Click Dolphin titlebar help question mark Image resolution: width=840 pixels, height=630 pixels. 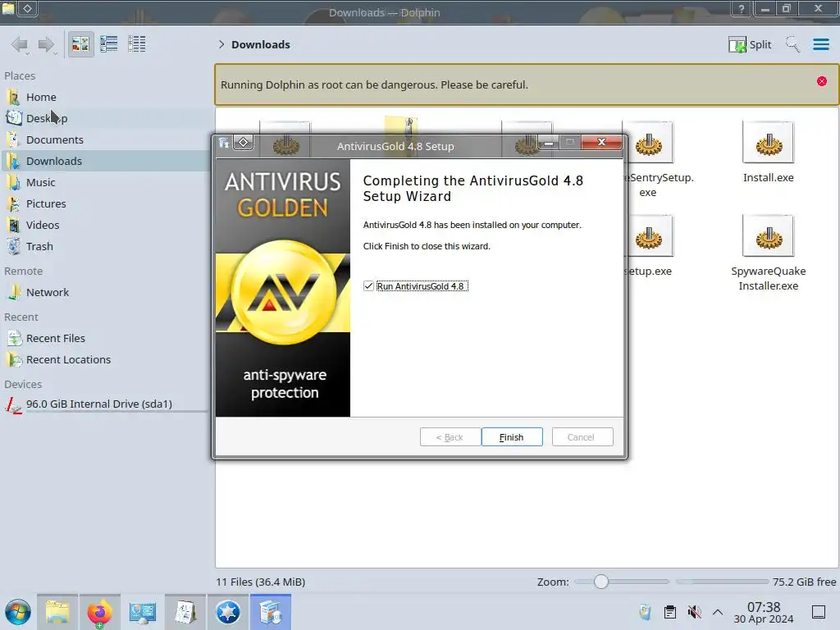click(x=742, y=8)
